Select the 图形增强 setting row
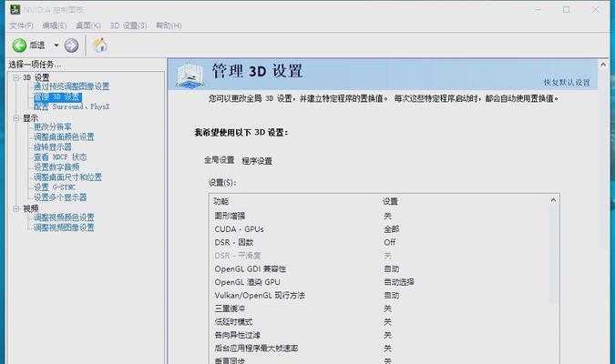Screen dimensions: 615x364 381,216
